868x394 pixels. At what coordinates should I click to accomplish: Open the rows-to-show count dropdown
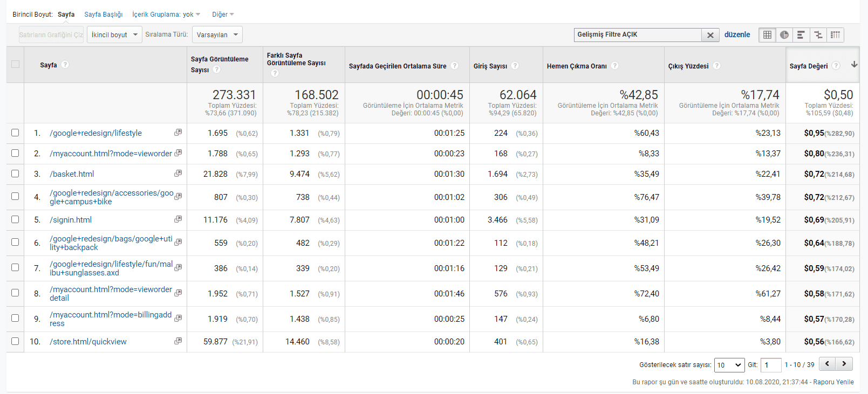[x=729, y=365]
